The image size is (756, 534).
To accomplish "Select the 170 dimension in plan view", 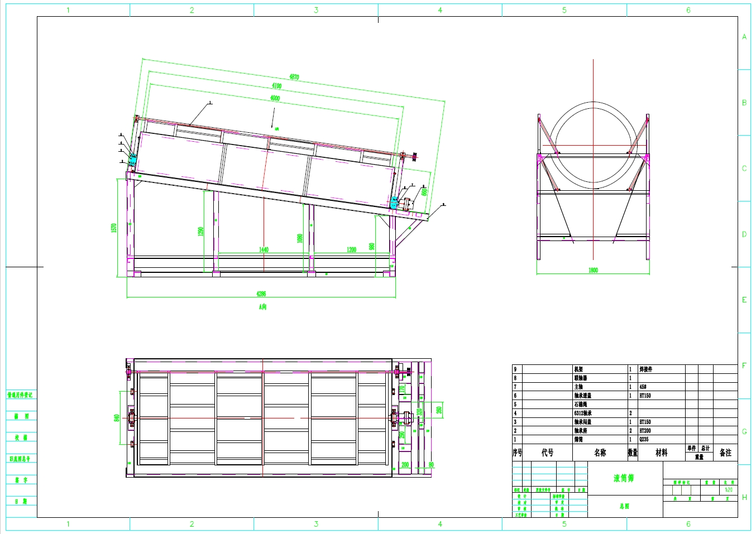I will click(x=402, y=389).
